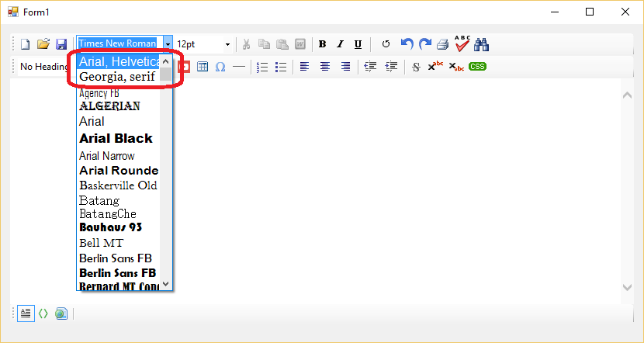The image size is (644, 343).
Task: Insert a special character with the Omega icon
Action: (220, 67)
